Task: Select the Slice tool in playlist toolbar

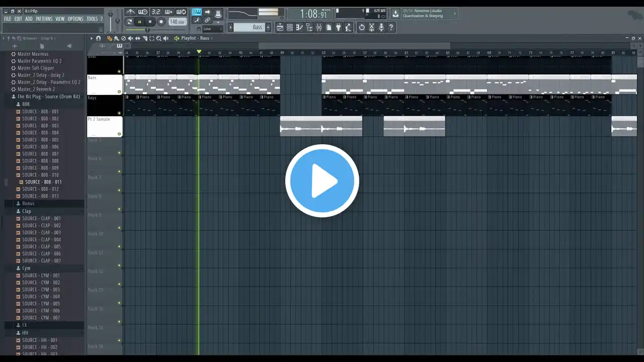Action: coord(145,38)
